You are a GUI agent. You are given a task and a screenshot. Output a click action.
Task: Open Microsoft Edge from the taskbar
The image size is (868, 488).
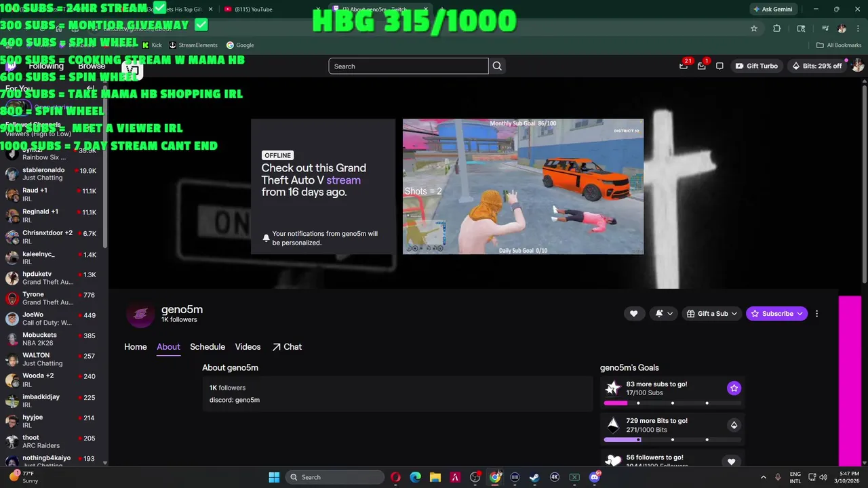[415, 477]
